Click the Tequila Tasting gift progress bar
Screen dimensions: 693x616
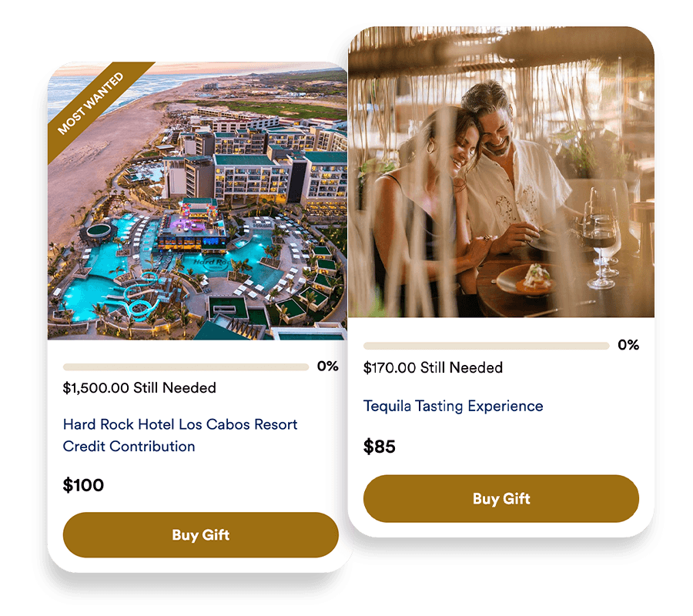(486, 346)
